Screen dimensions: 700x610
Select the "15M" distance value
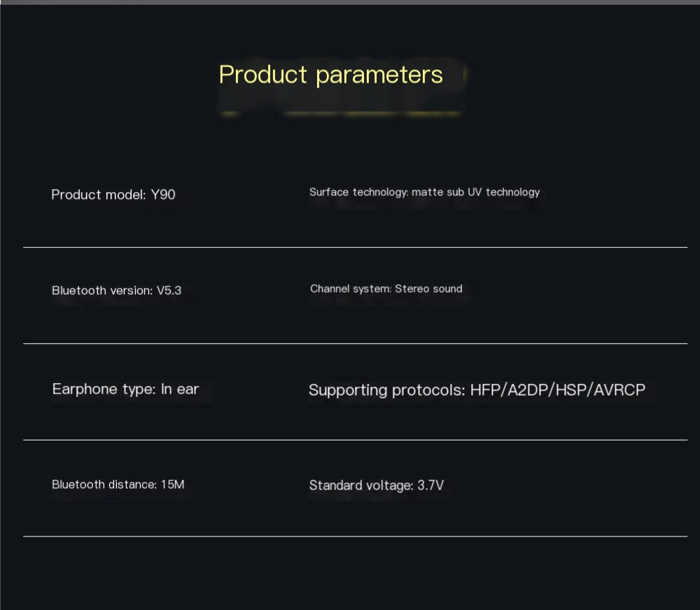tap(172, 485)
